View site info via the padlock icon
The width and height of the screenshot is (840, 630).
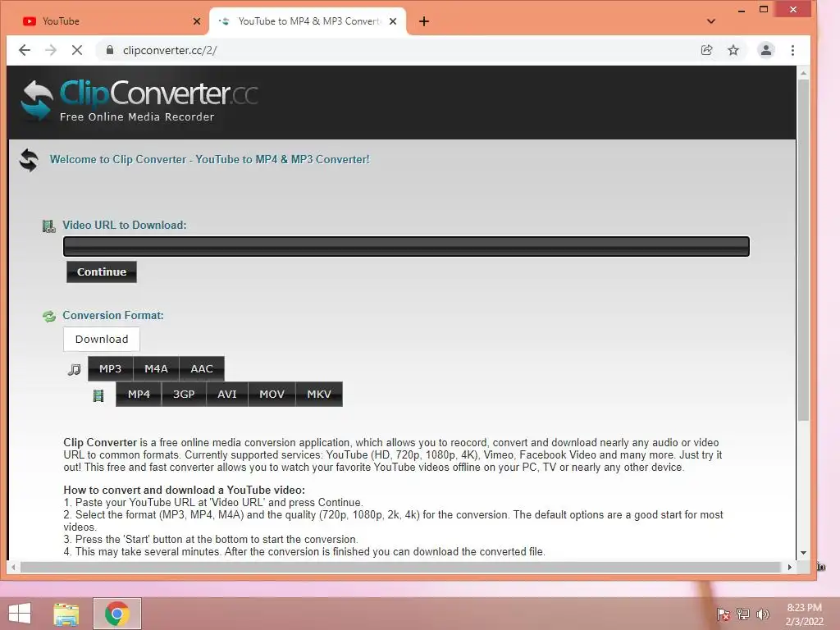coord(110,50)
